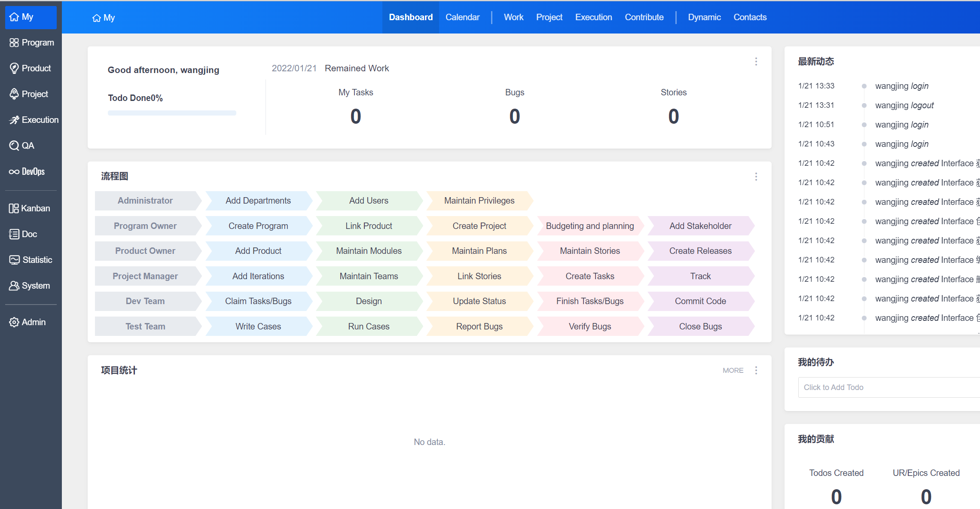The height and width of the screenshot is (509, 980).
Task: Click the Update Status flow step
Action: [479, 301]
